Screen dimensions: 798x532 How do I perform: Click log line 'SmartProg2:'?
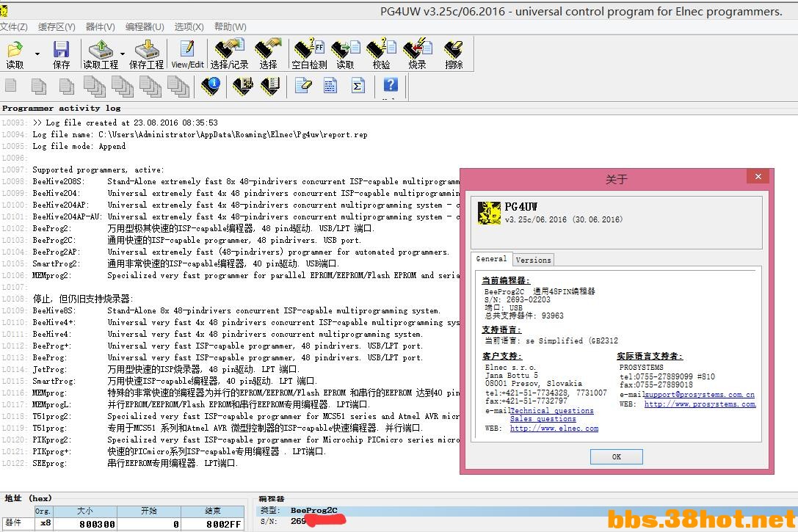[57, 263]
